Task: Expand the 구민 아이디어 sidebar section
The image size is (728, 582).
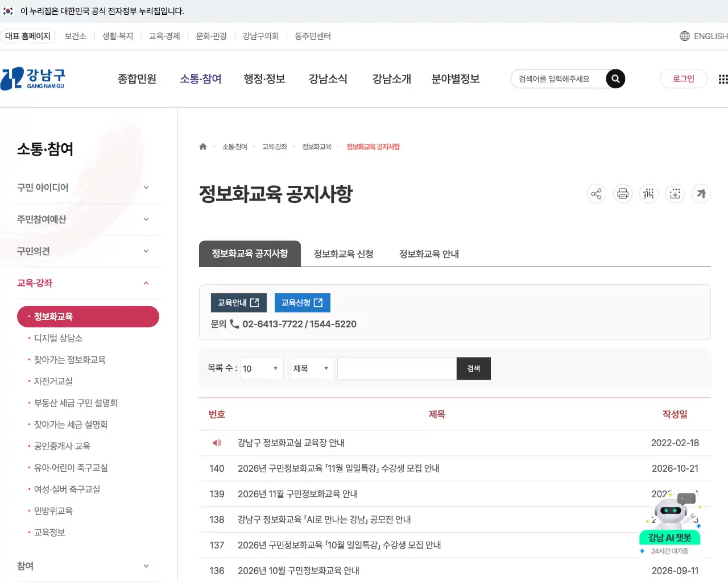Action: point(88,188)
